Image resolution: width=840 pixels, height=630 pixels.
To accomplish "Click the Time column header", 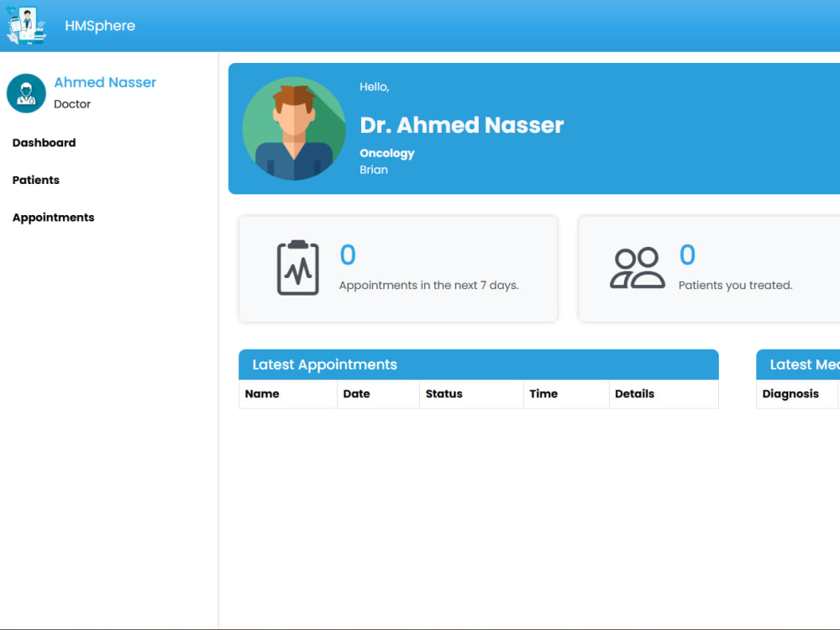I will pyautogui.click(x=566, y=394).
